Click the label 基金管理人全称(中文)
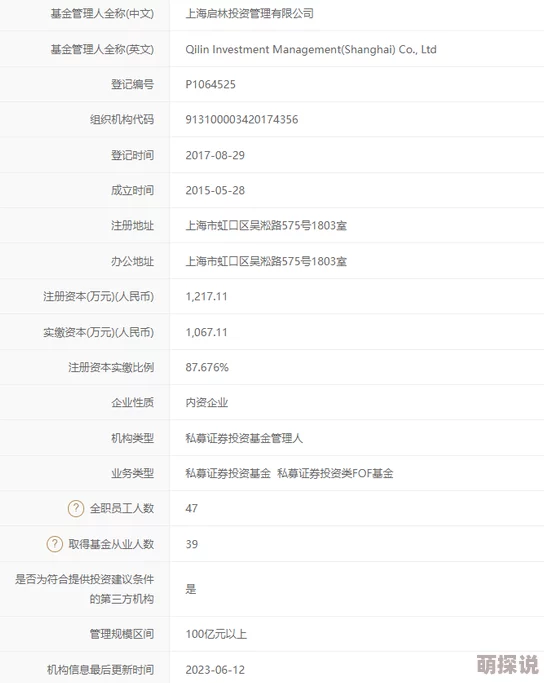This screenshot has height=683, width=544. click(102, 14)
